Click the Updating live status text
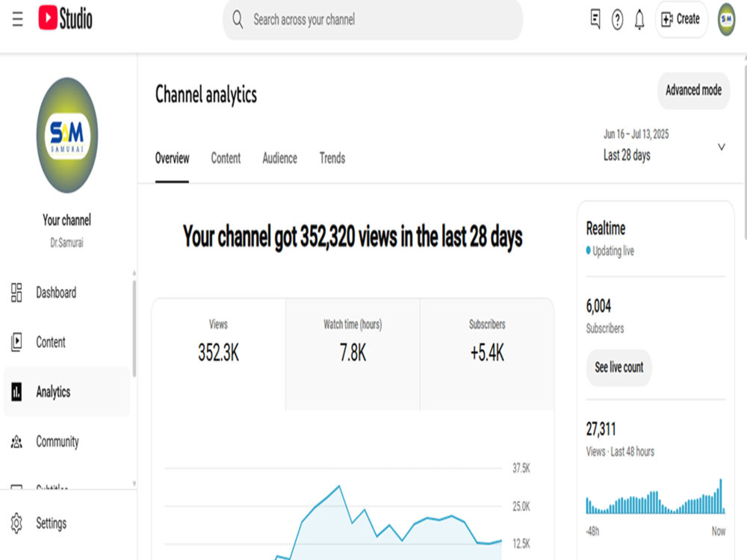747x560 pixels. click(x=613, y=251)
